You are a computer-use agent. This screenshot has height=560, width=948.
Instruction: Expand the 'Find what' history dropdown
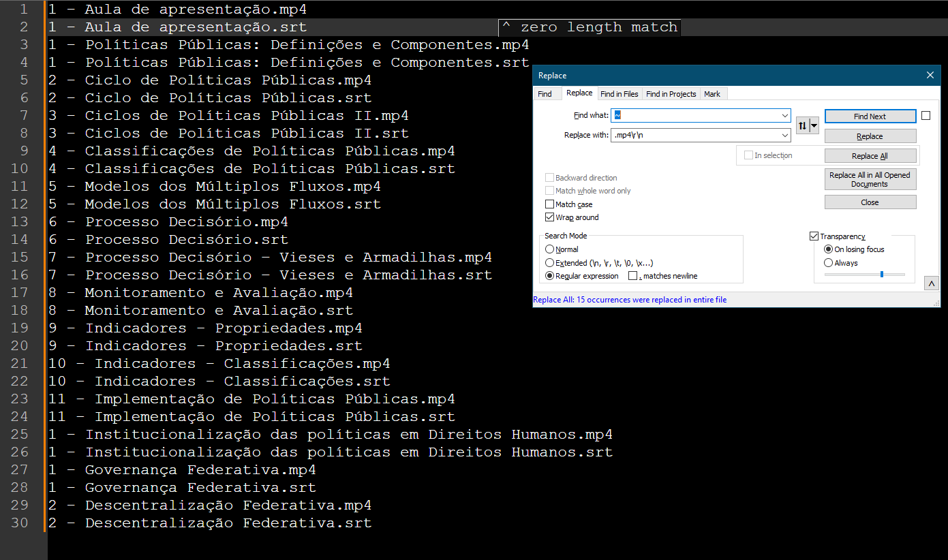[x=785, y=116]
